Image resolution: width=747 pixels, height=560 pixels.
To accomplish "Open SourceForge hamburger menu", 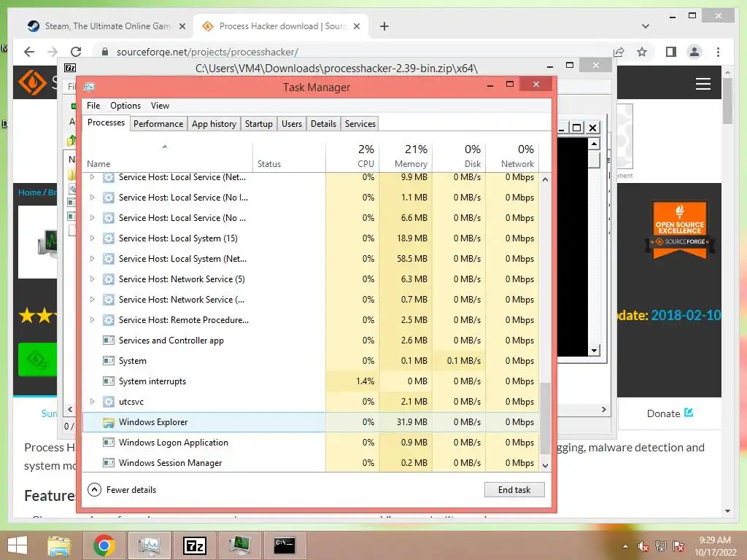I will pyautogui.click(x=703, y=85).
